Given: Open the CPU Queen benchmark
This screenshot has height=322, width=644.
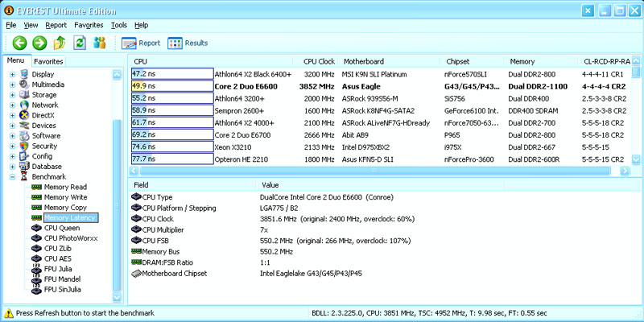Looking at the screenshot, I should (x=62, y=229).
